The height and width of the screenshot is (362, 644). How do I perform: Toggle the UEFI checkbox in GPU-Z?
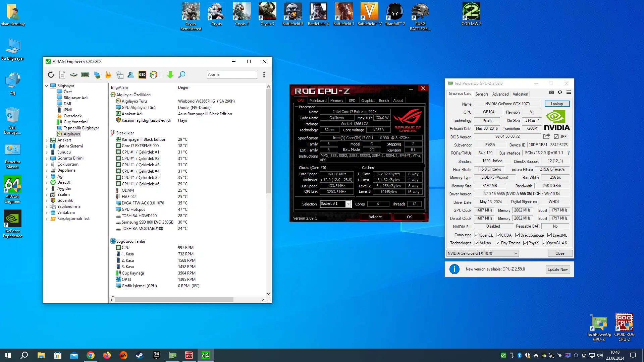[x=556, y=137]
